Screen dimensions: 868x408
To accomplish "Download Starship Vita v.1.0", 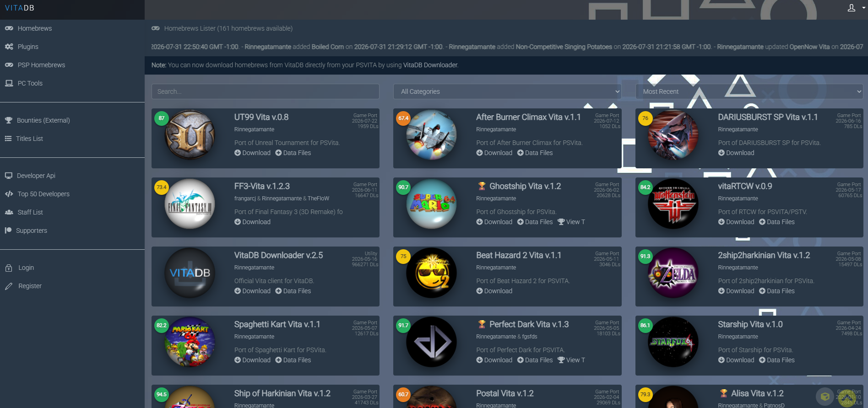I will click(736, 360).
